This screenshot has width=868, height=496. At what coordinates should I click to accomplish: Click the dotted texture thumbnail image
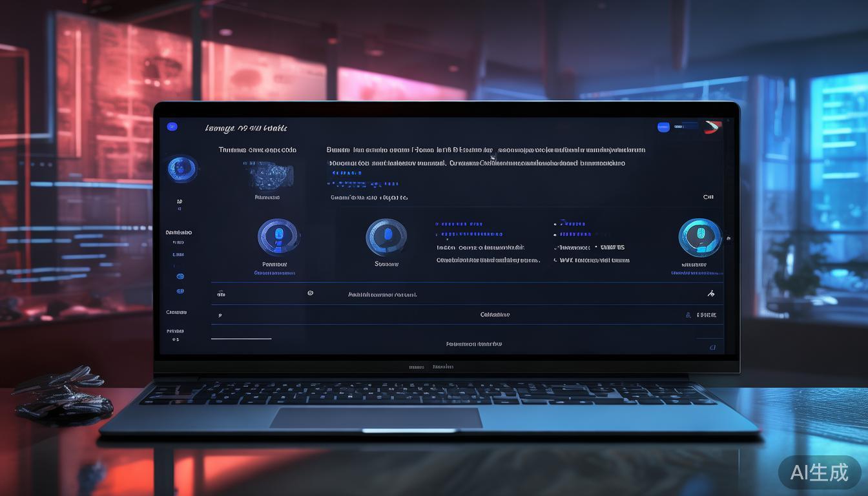(x=269, y=174)
